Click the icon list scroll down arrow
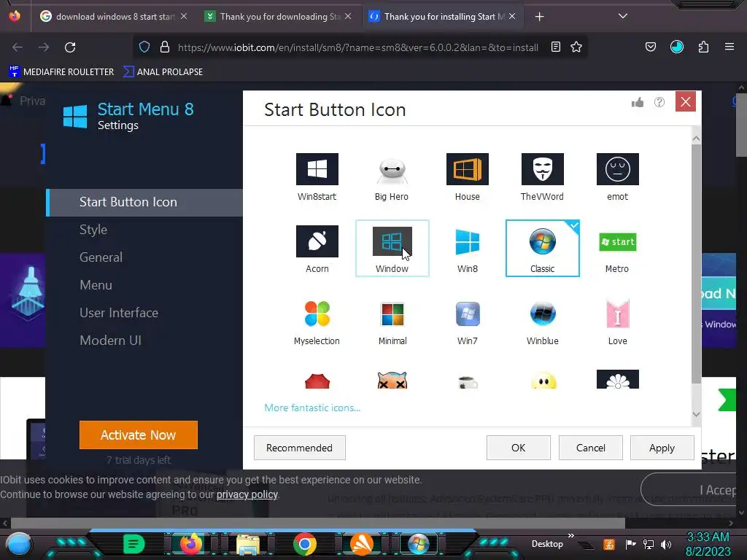747x560 pixels. (696, 414)
